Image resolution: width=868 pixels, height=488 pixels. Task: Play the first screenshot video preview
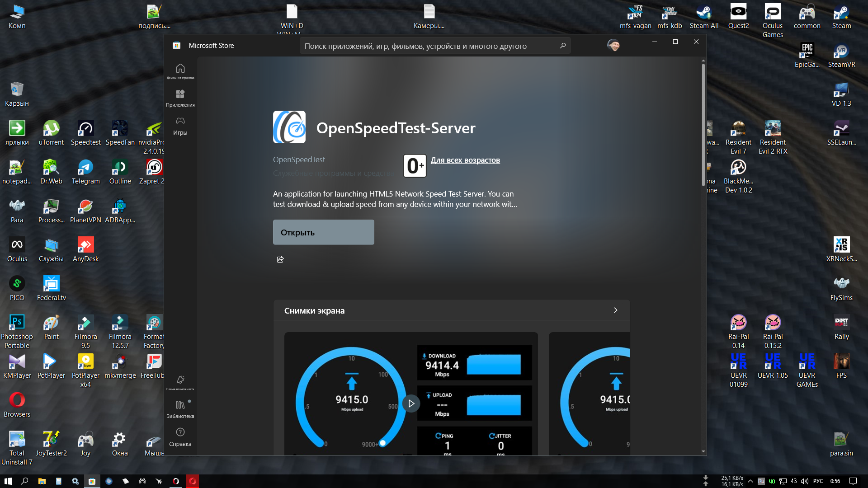coord(411,404)
